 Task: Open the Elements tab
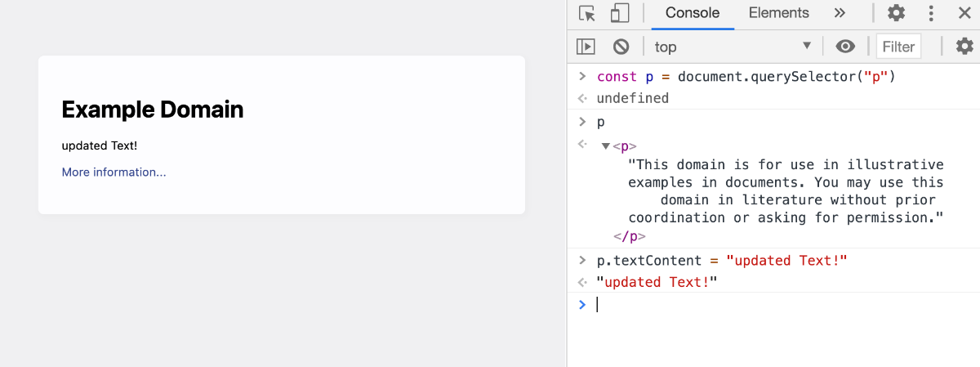[x=778, y=13]
